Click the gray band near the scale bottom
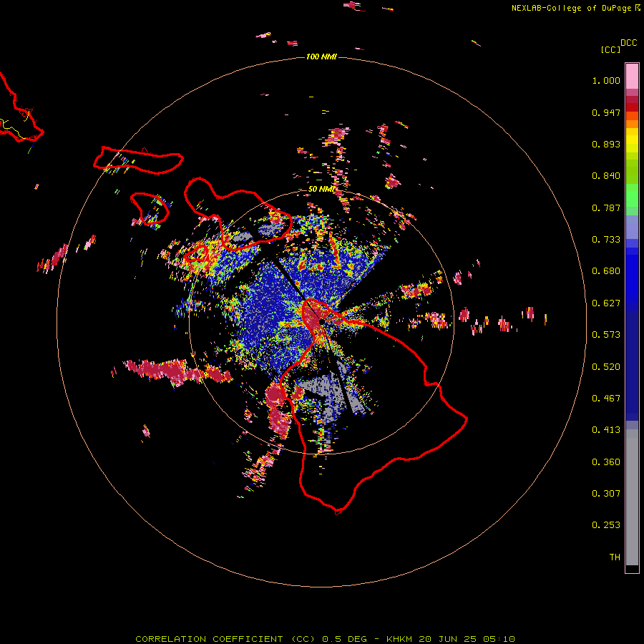This screenshot has width=644, height=644. (x=632, y=497)
